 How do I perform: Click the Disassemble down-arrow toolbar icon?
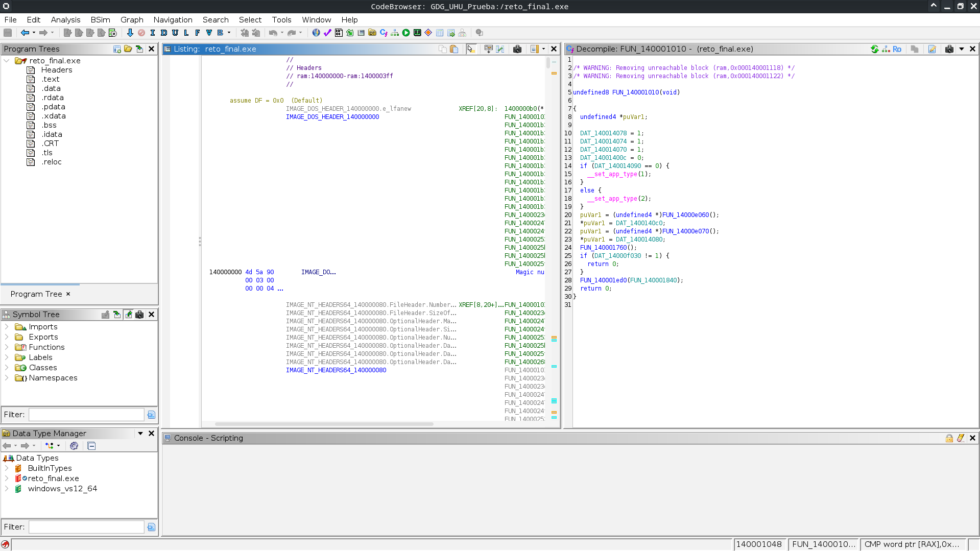tap(130, 33)
